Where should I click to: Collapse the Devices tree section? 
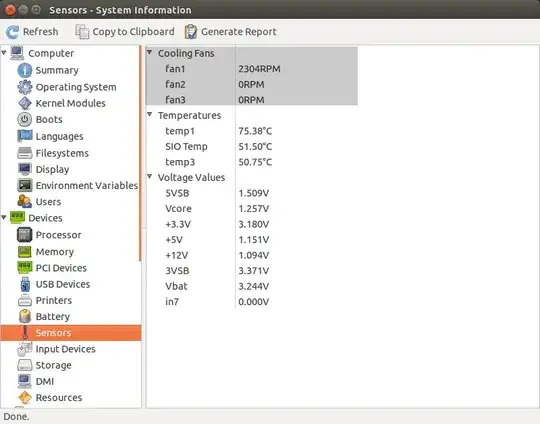pyautogui.click(x=4, y=217)
